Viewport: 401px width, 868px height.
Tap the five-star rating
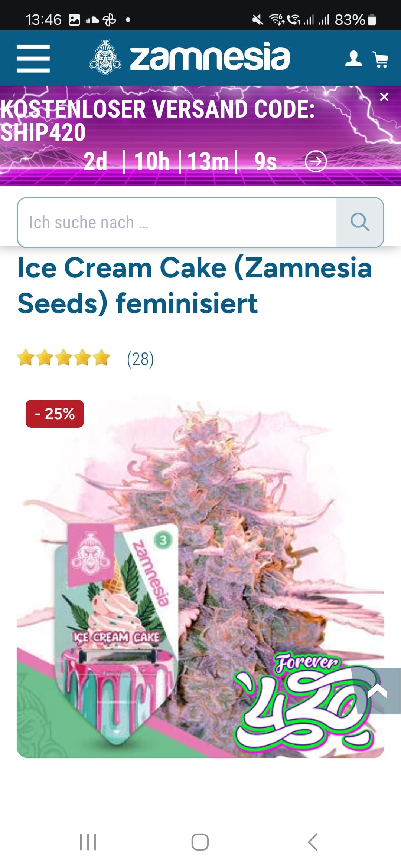coord(63,358)
